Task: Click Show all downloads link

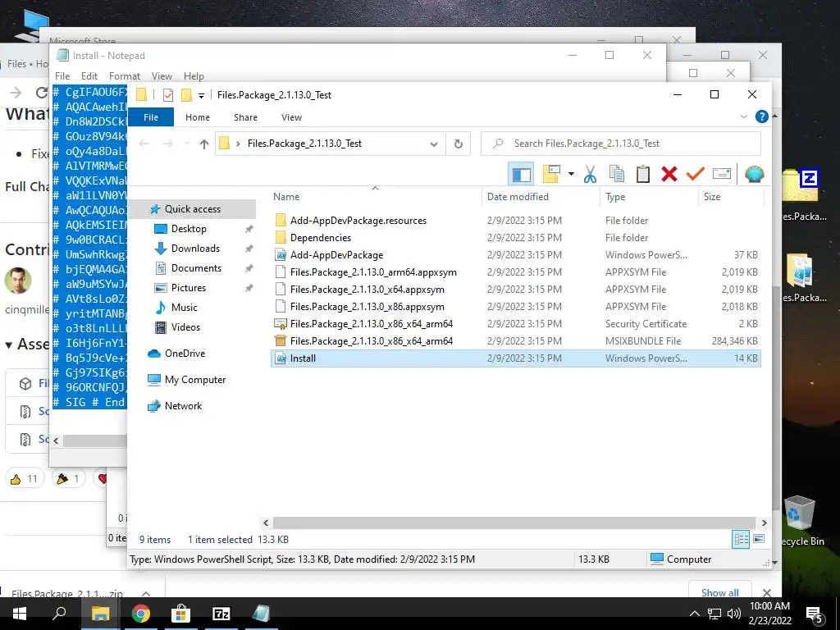Action: tap(719, 592)
